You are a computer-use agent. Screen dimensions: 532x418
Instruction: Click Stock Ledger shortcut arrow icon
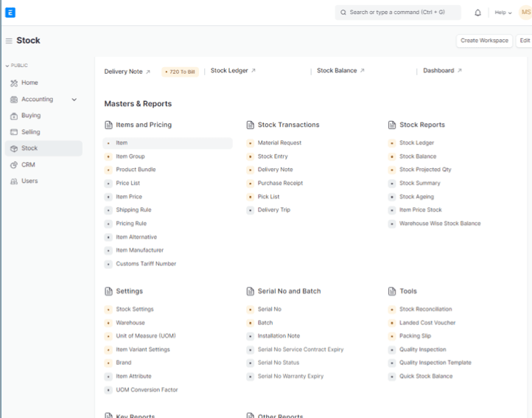[x=253, y=70]
